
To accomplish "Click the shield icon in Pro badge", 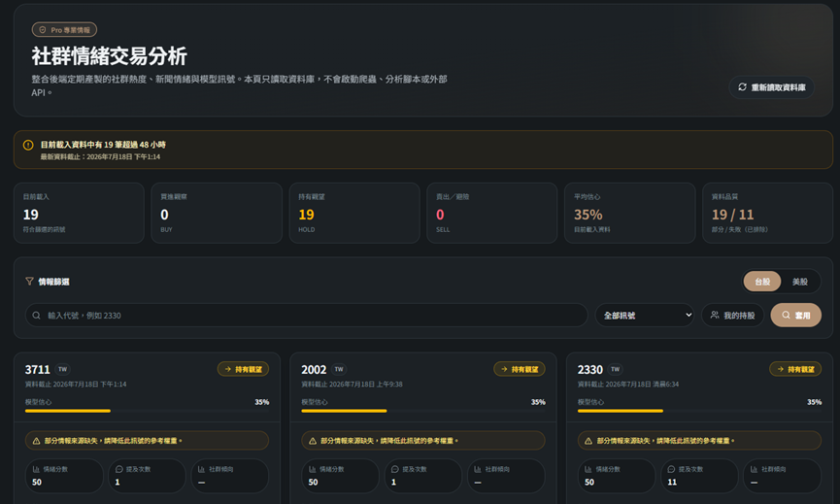I will [x=43, y=30].
